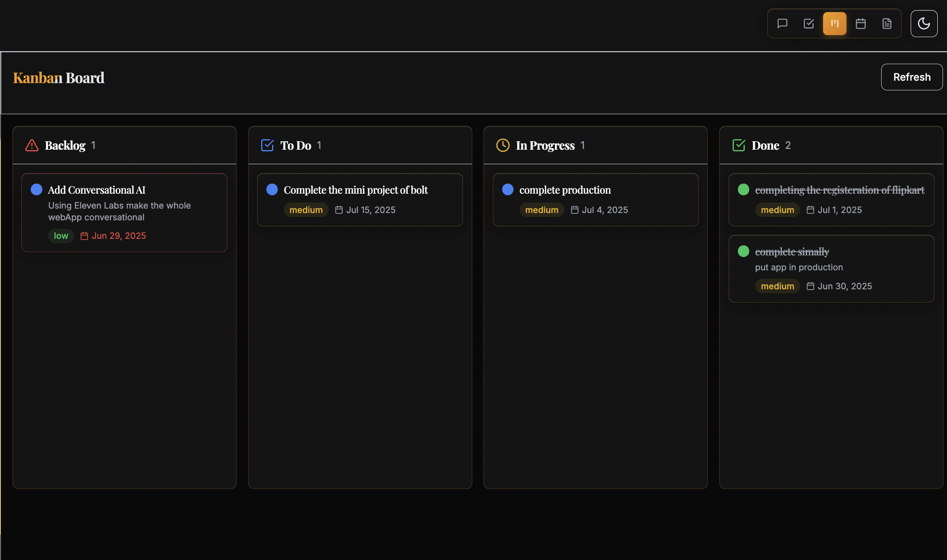
Task: Toggle completion circle on Add Conversational AI
Action: tap(36, 190)
